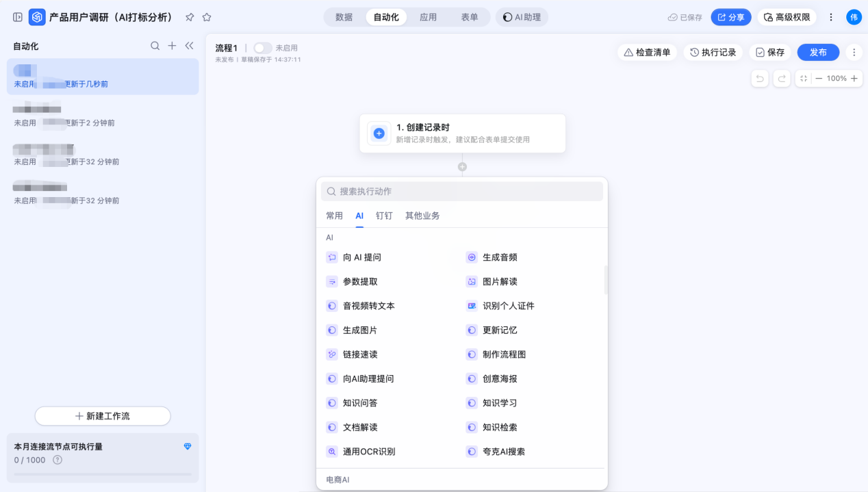Search the automation list with magnifier icon
The image size is (868, 492).
155,46
